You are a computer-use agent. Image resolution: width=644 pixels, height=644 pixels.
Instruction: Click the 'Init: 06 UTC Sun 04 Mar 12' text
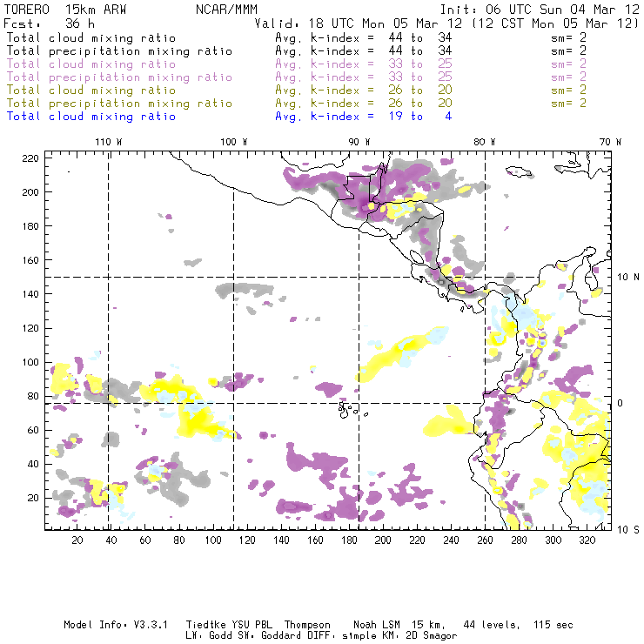(540, 10)
